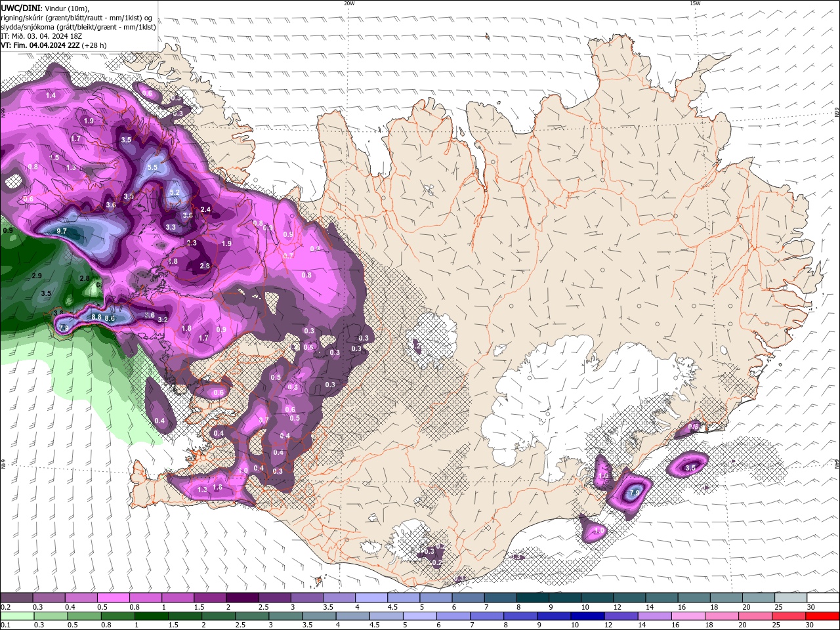The image size is (840, 630).
Task: Select the initial time 'IT: Mið. 03. 04. 2024 18Z'
Action: click(x=43, y=36)
